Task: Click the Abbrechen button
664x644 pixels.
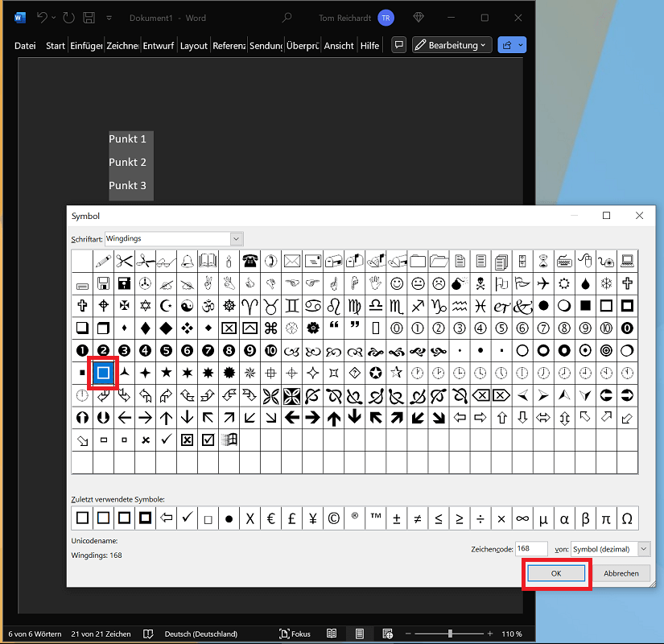Action: click(x=621, y=573)
